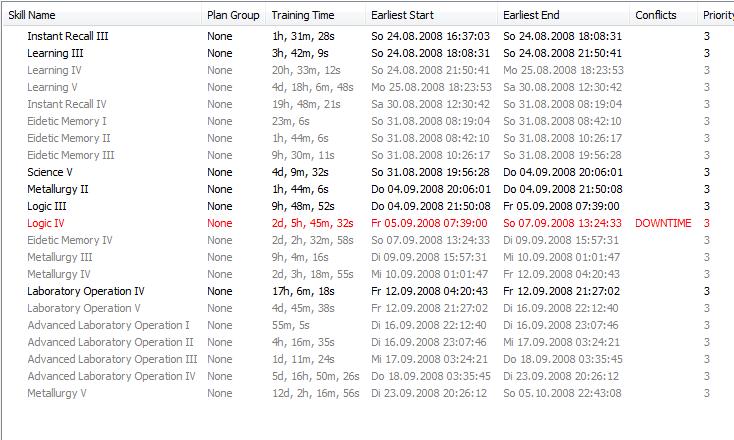Pick the Metallurgy II skill entry
This screenshot has height=440, width=734.
58,189
